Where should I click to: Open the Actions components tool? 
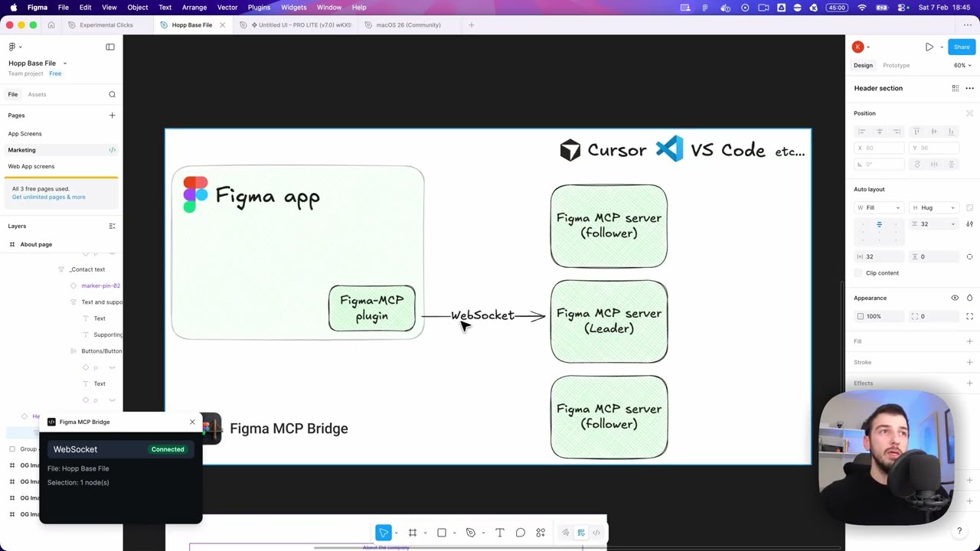[541, 533]
